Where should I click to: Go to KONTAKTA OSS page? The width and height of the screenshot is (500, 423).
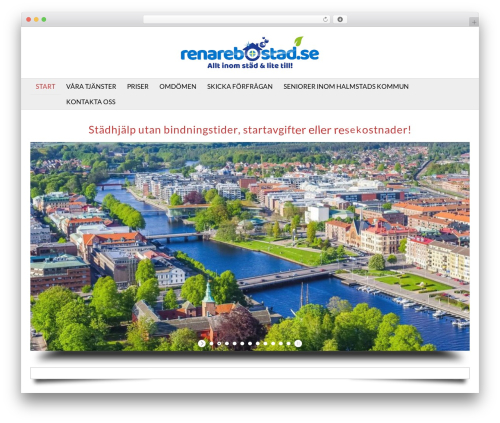(x=91, y=102)
